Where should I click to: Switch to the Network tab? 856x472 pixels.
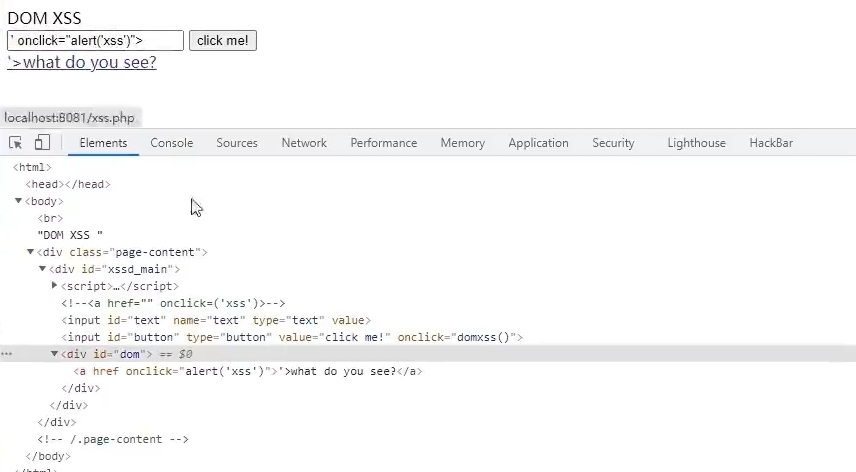(304, 143)
